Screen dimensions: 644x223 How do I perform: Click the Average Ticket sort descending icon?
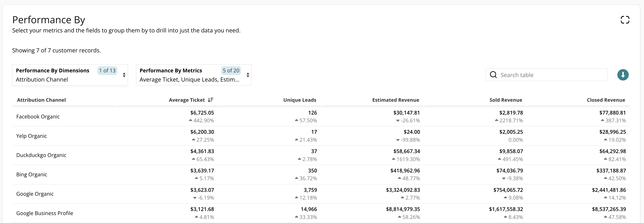pyautogui.click(x=210, y=100)
